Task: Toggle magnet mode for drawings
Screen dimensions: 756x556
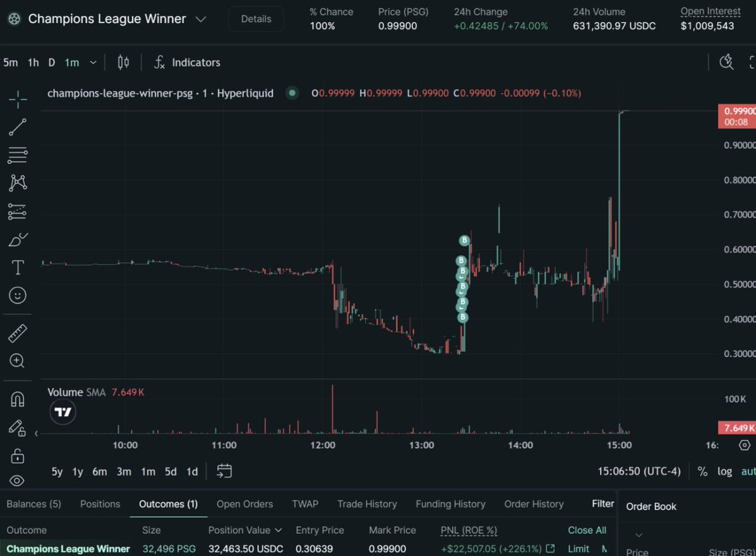Action: [x=18, y=399]
